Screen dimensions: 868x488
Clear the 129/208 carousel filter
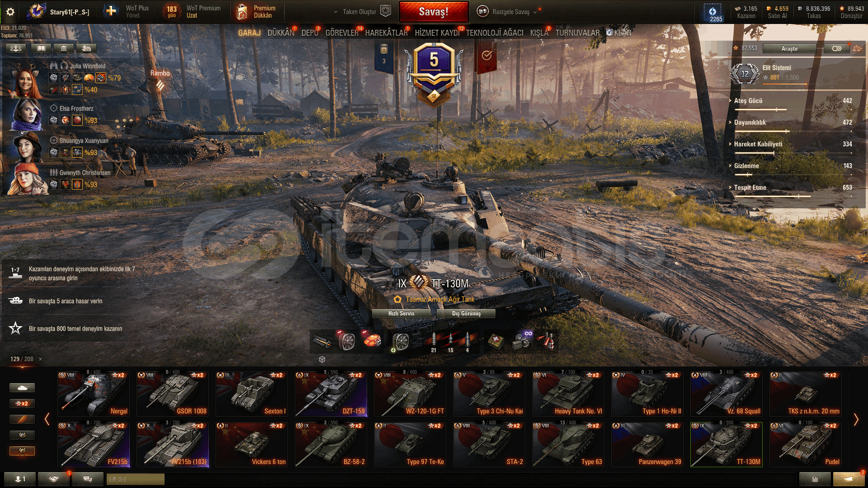[x=40, y=359]
